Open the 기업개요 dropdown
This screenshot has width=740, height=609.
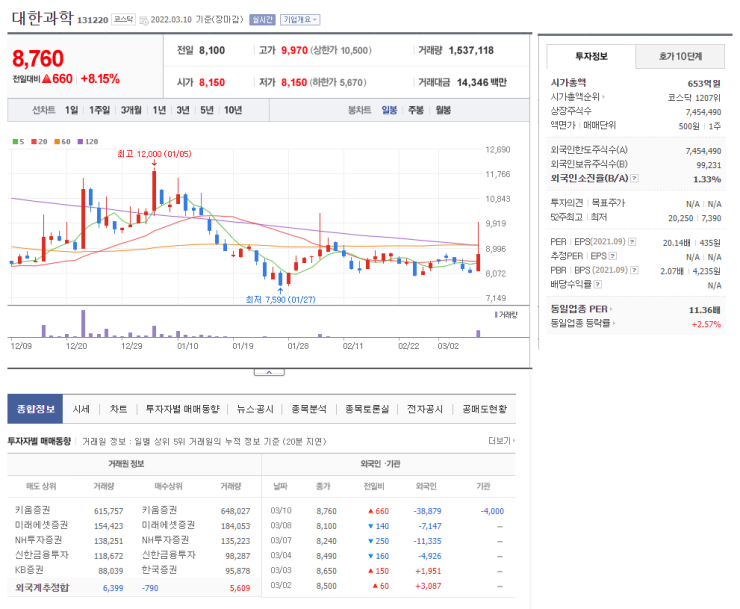(x=300, y=19)
